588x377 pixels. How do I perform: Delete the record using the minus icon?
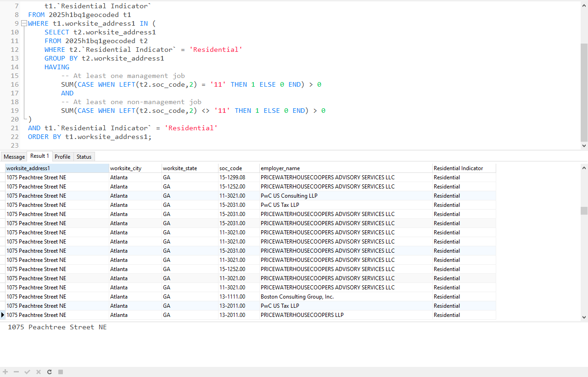point(17,372)
